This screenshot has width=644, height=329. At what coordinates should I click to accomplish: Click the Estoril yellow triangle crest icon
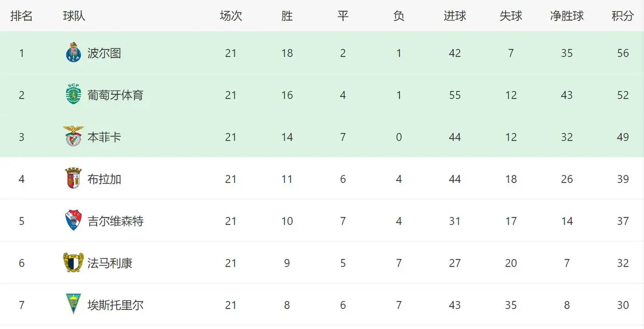74,305
